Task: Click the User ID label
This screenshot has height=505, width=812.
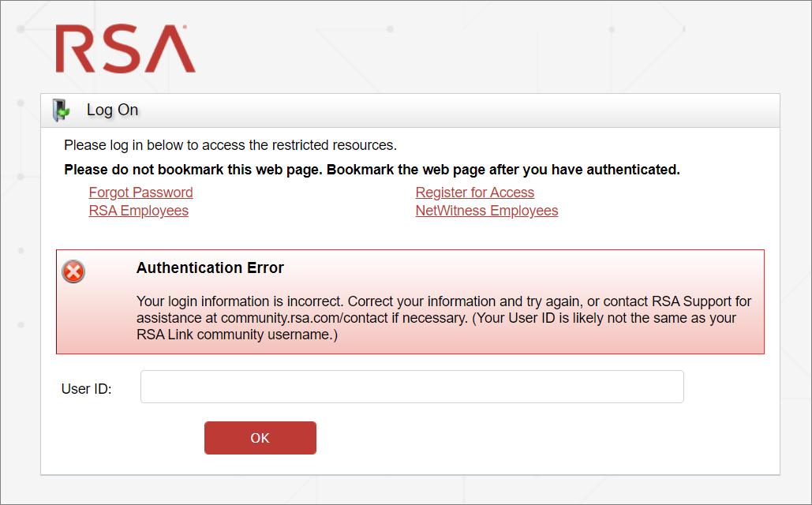Action: coord(86,389)
